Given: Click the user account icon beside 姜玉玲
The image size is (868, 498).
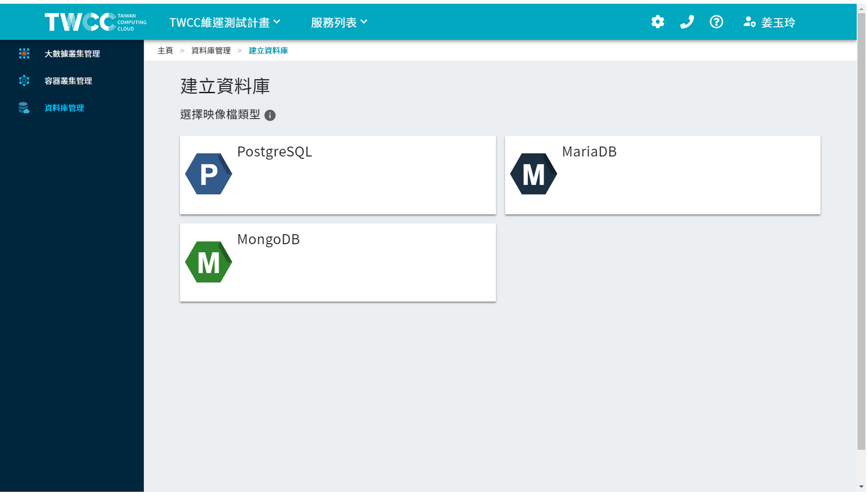Looking at the screenshot, I should coord(749,22).
